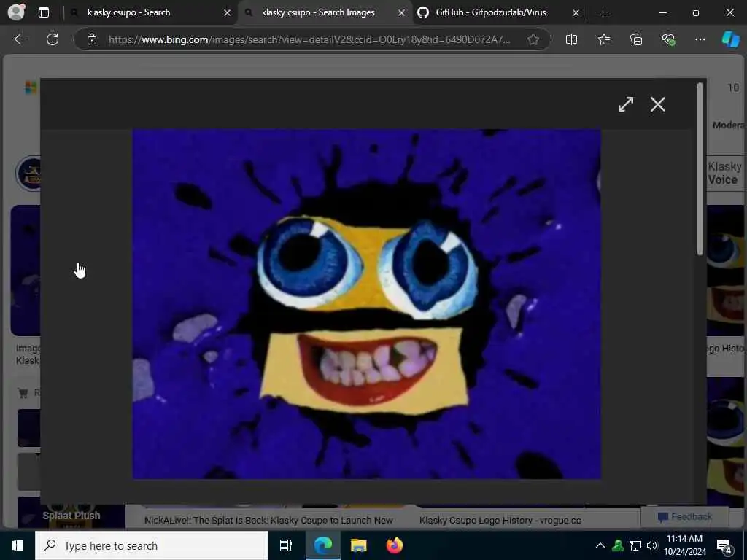The image size is (747, 560).
Task: Open the network status tray icon
Action: click(x=635, y=545)
